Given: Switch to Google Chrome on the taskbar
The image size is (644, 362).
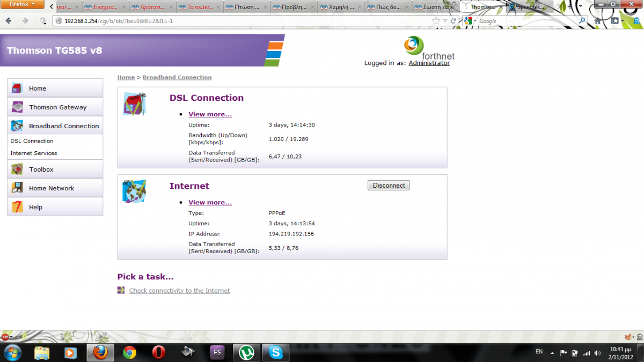Looking at the screenshot, I should (x=129, y=352).
